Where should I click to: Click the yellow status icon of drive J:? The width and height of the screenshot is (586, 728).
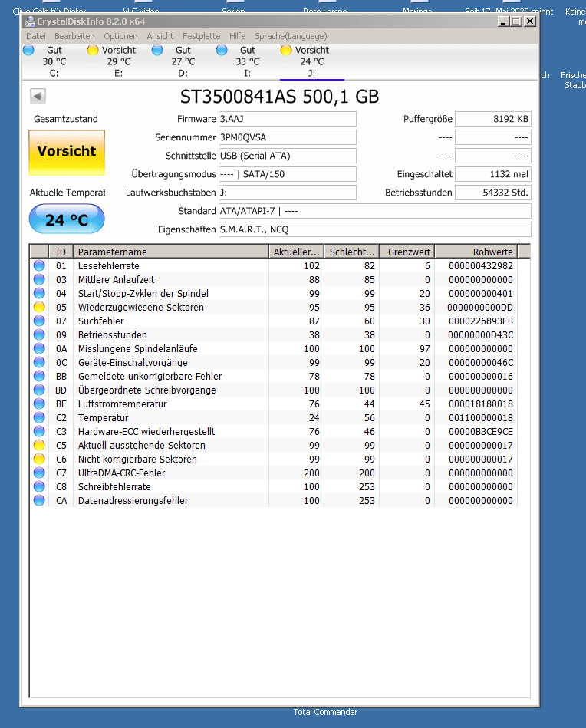(286, 50)
